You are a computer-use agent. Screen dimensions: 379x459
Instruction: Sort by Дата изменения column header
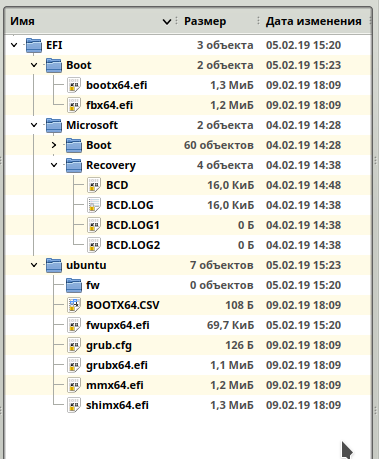[313, 21]
